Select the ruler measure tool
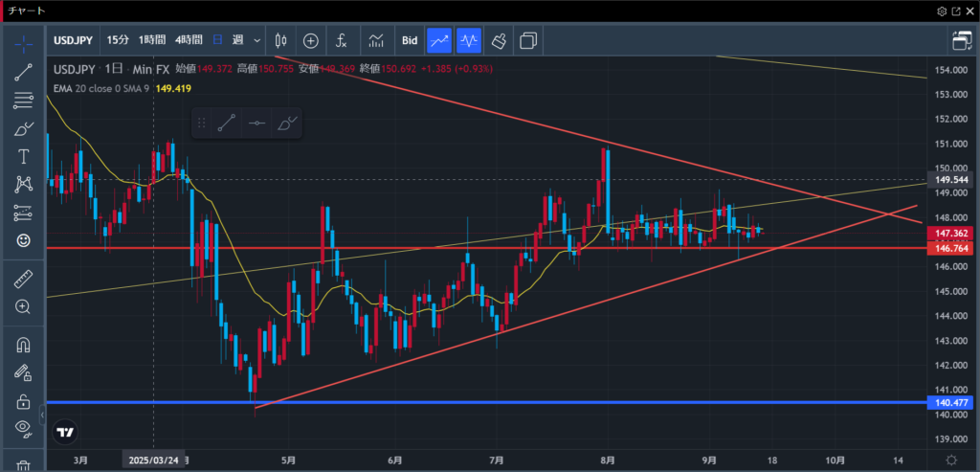Image resolution: width=980 pixels, height=472 pixels. [23, 279]
